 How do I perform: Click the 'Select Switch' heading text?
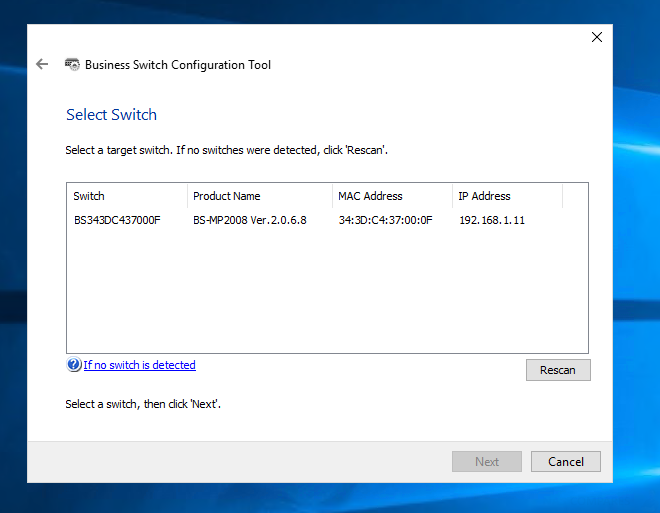click(x=111, y=114)
